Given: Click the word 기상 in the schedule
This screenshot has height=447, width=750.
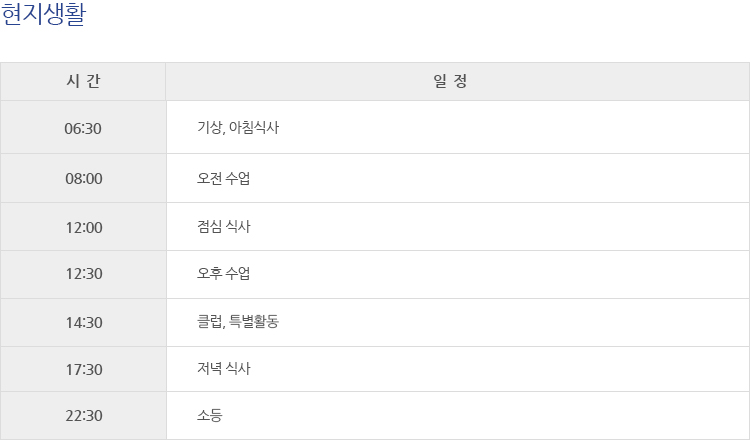Looking at the screenshot, I should pyautogui.click(x=209, y=128).
